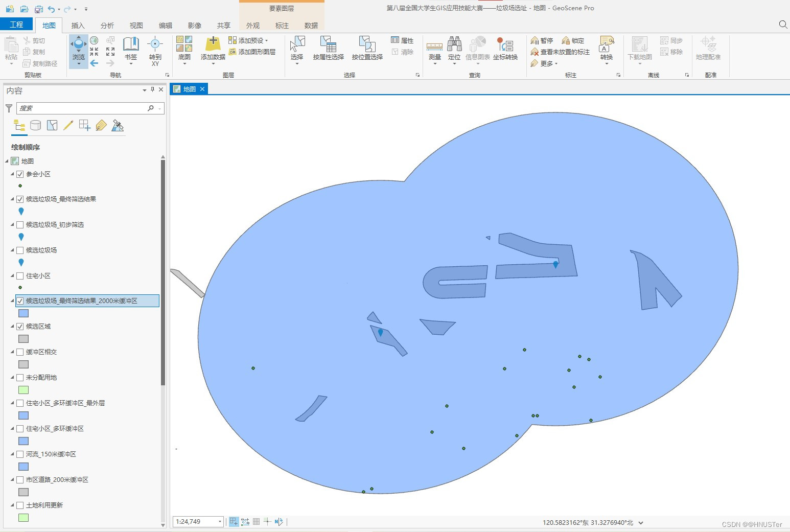
Task: Open the Contents pane options menu arrow
Action: 145,90
